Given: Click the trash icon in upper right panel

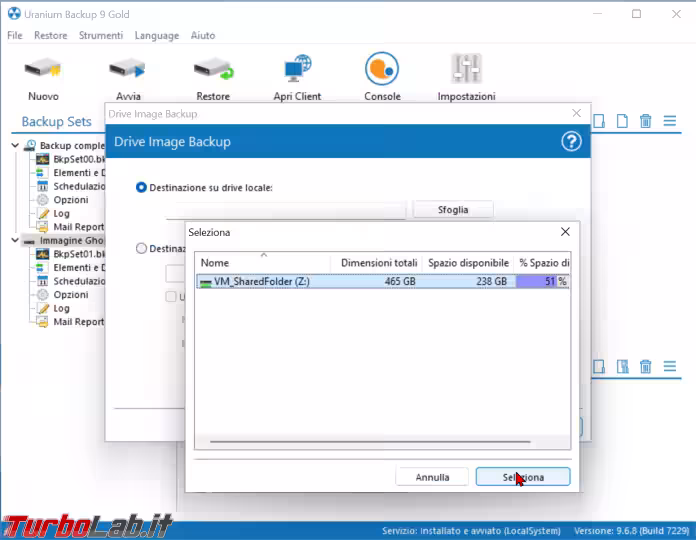Looking at the screenshot, I should click(x=645, y=121).
